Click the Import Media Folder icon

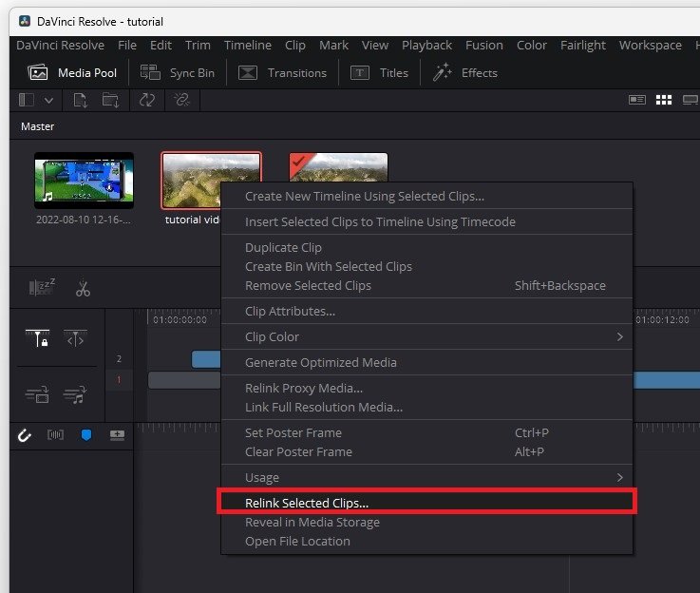[x=111, y=100]
